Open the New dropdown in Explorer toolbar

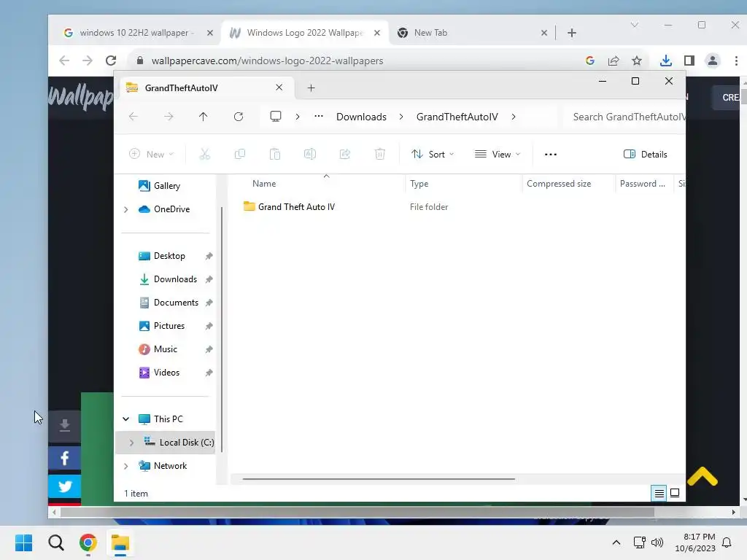152,154
